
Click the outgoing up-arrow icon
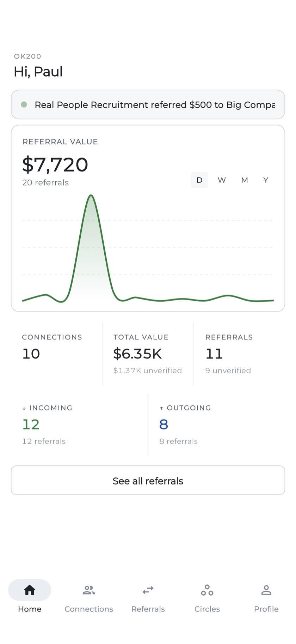click(x=161, y=408)
